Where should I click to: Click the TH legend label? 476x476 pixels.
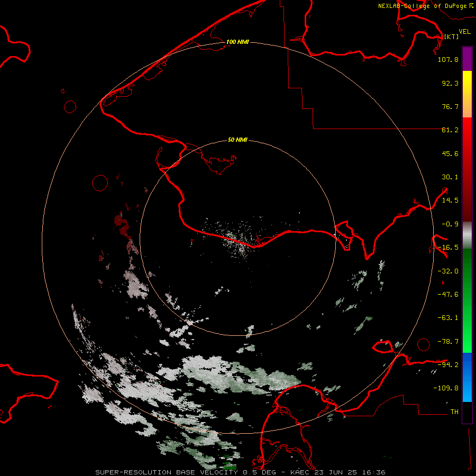pos(454,412)
